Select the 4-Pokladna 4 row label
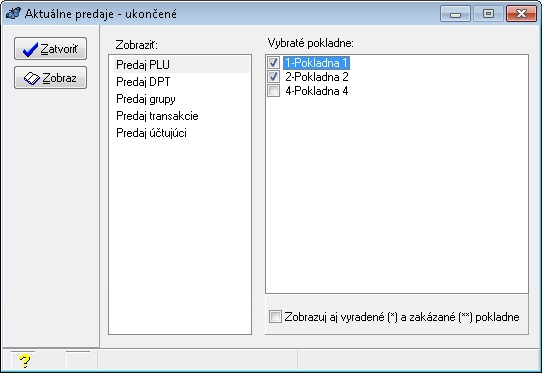Viewport: 542px width, 373px height. [x=317, y=91]
